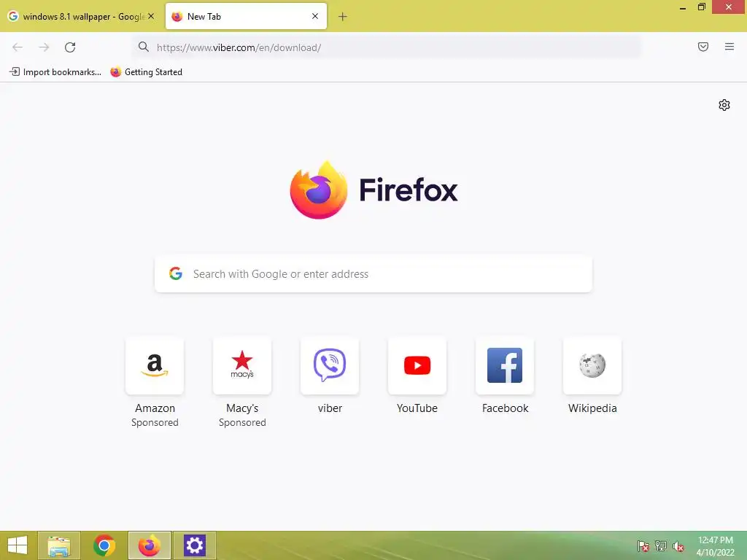Open the taskbar clock showing 12:47 PM
Screen dimensions: 747x560
[715, 546]
